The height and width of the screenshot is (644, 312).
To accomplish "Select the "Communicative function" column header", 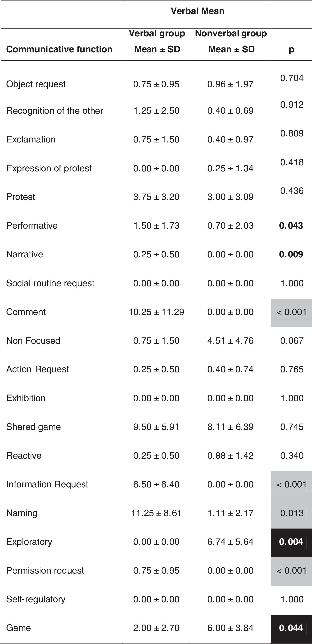I will [x=59, y=49].
